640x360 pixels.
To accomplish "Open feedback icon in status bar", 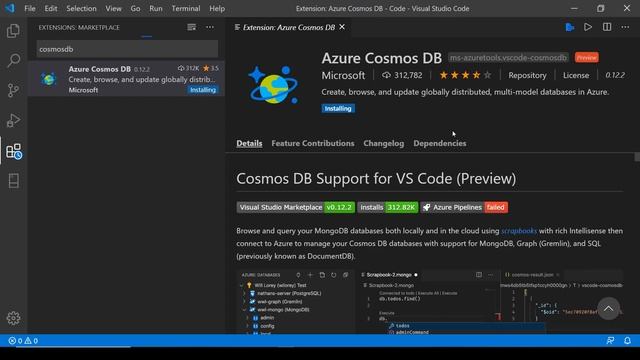I will pyautogui.click(x=610, y=340).
